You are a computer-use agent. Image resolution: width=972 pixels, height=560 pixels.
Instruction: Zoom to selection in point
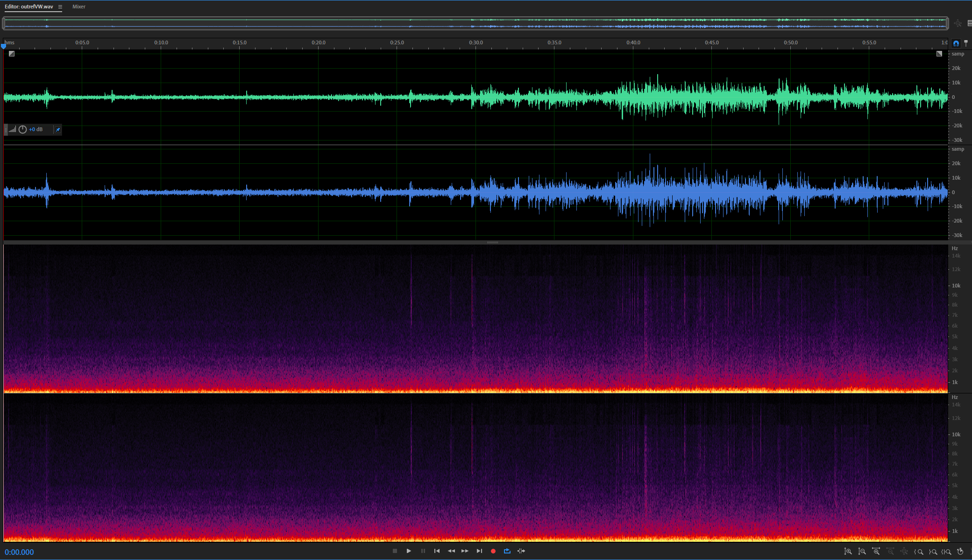click(919, 552)
